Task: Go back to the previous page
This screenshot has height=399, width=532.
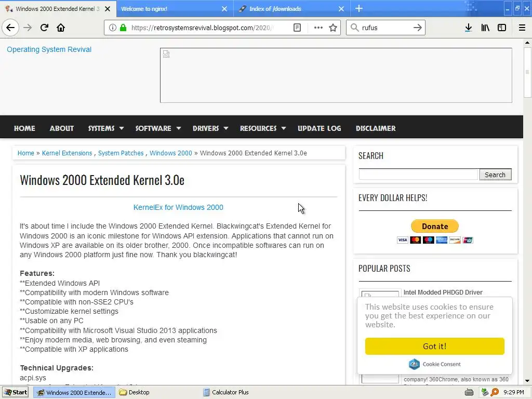Action: point(10,28)
